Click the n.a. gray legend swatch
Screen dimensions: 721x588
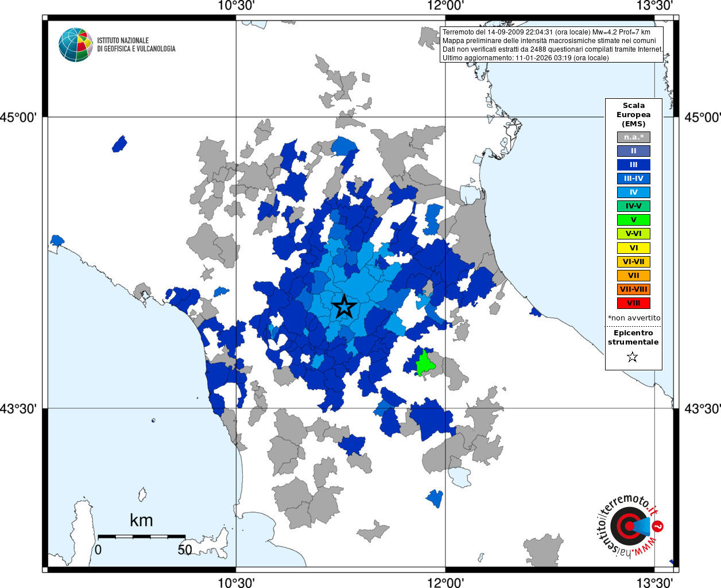pyautogui.click(x=634, y=137)
